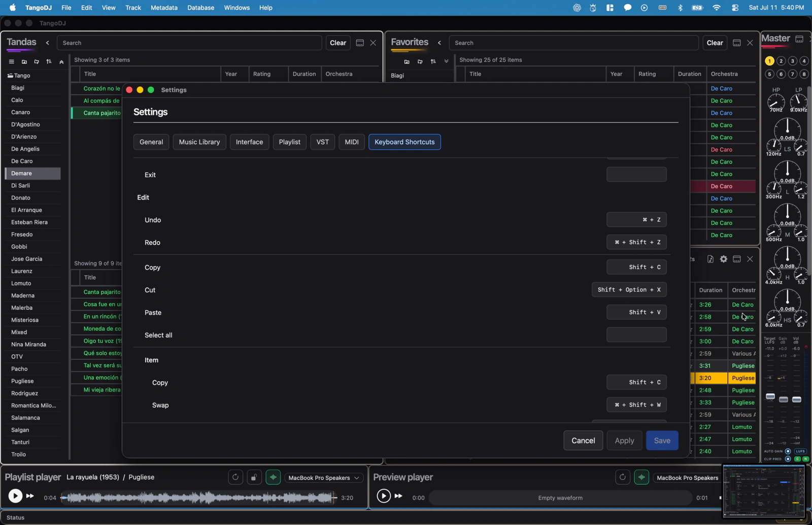Click Apply in Settings dialog
812x525 pixels.
[624, 441]
